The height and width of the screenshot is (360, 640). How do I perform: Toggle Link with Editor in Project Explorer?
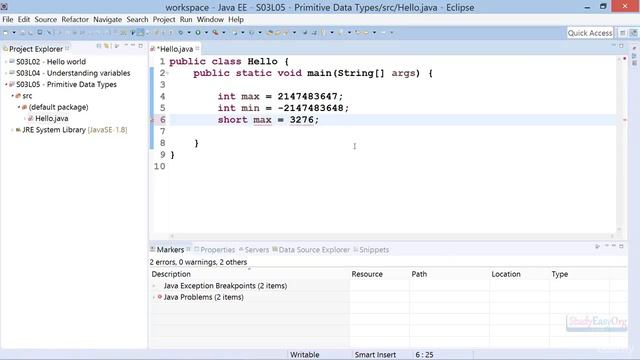click(x=107, y=46)
